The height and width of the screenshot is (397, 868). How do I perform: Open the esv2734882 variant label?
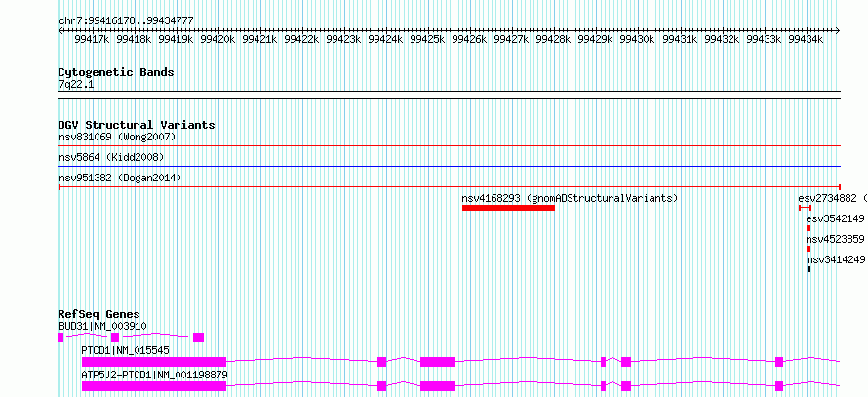tap(832, 198)
